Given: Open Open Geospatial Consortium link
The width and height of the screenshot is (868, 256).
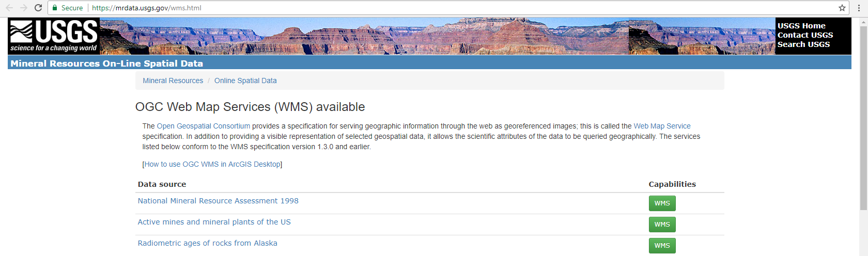Looking at the screenshot, I should [204, 126].
